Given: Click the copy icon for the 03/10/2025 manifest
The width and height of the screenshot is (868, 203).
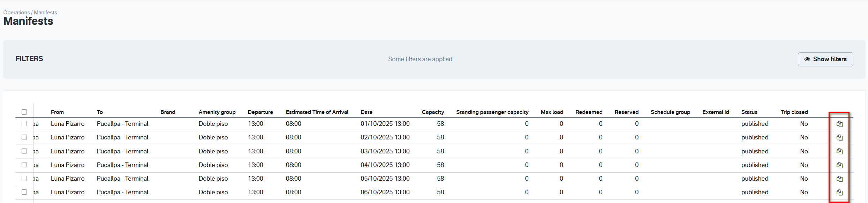Looking at the screenshot, I should tap(839, 151).
